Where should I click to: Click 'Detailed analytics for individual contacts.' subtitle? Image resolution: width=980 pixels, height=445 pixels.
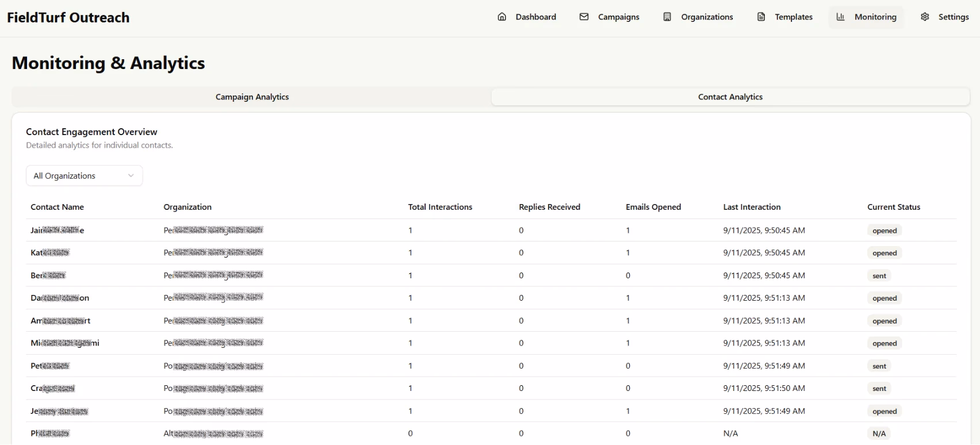[x=99, y=145]
